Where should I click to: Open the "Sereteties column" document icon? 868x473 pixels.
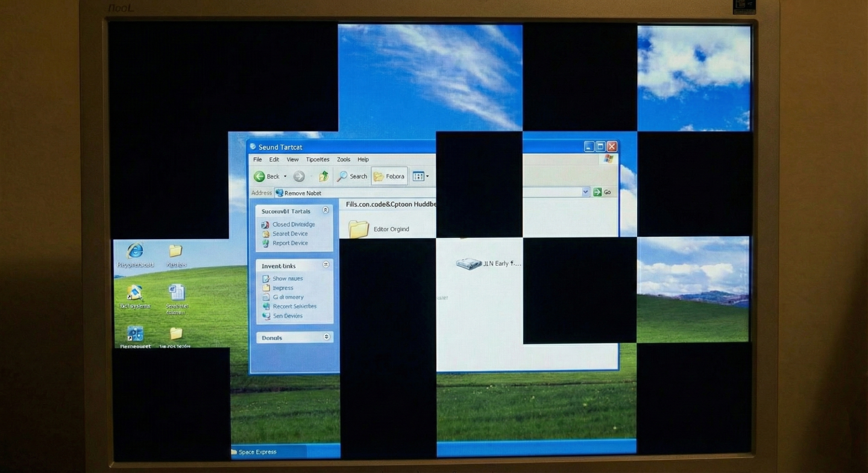177,293
